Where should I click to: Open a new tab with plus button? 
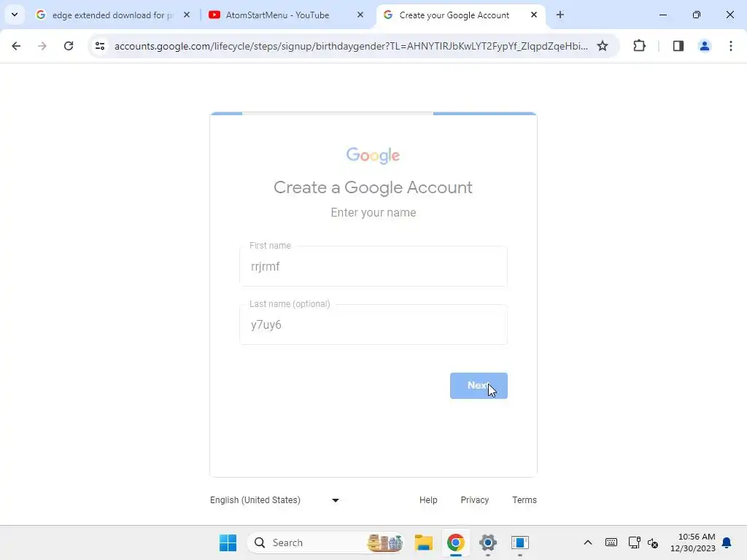[x=560, y=15]
